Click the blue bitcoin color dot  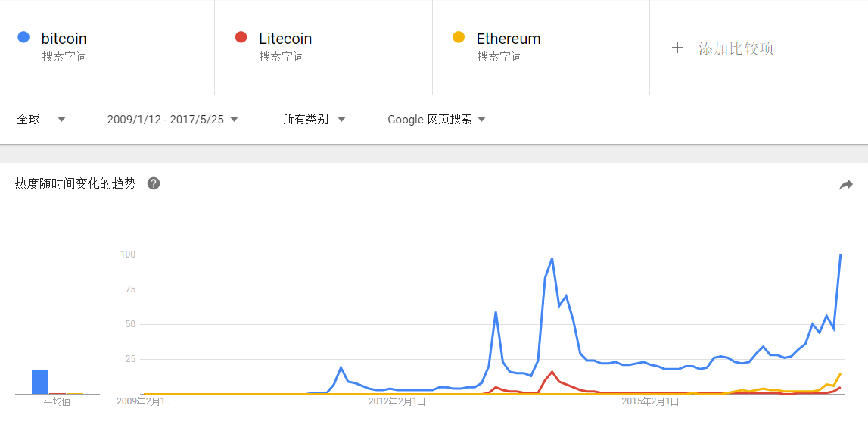pos(23,37)
